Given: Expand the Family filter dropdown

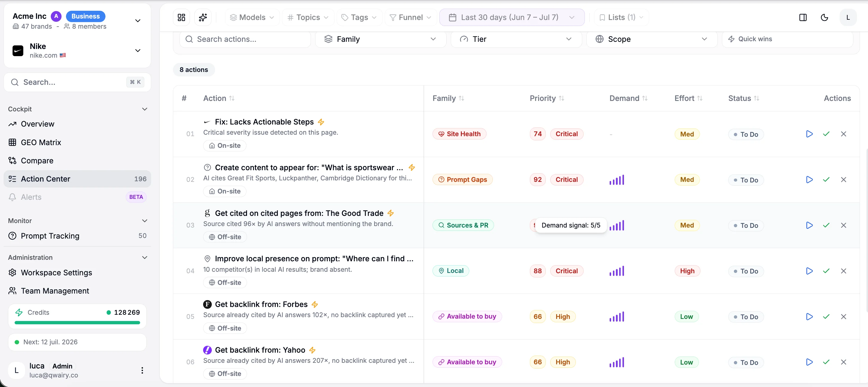Looking at the screenshot, I should 381,39.
